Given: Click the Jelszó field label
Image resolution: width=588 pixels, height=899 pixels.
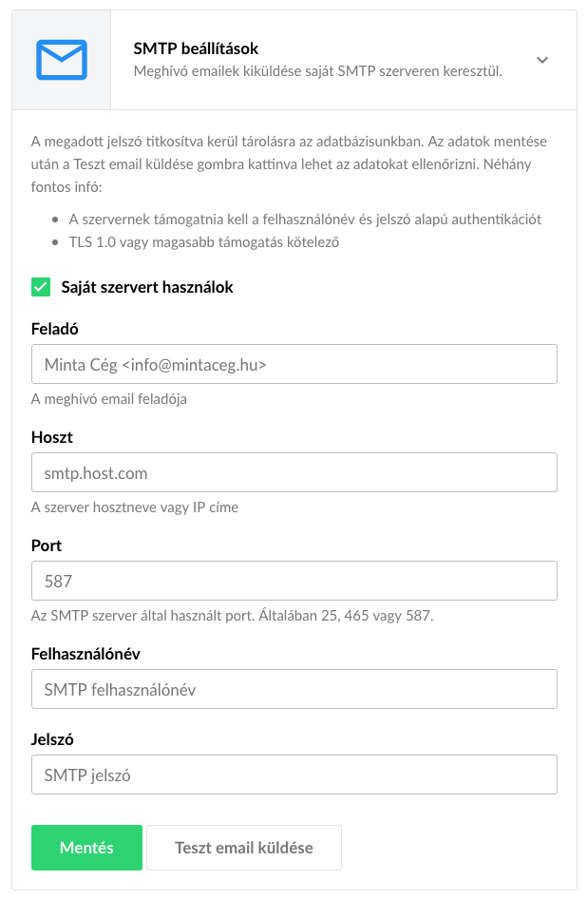Looking at the screenshot, I should [x=52, y=739].
